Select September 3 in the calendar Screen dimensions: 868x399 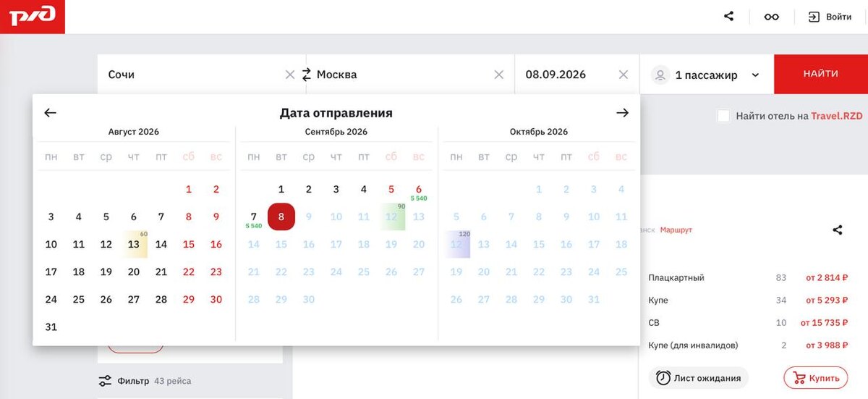tap(336, 189)
